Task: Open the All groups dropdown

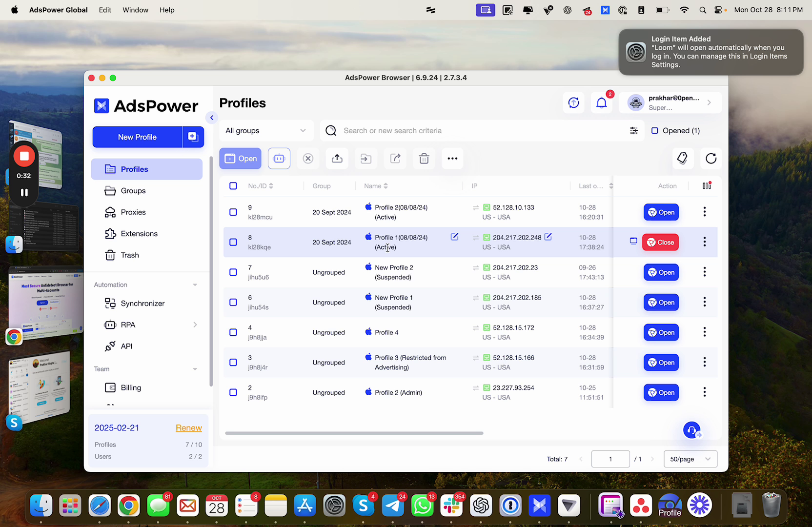Action: point(266,131)
